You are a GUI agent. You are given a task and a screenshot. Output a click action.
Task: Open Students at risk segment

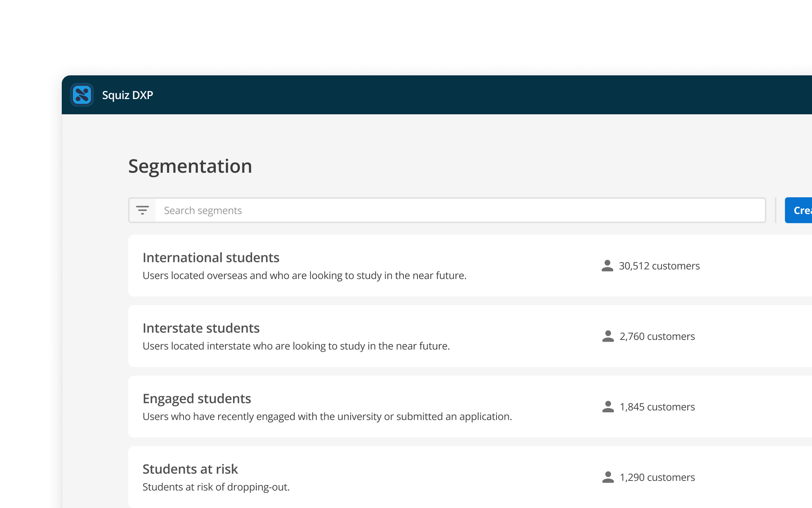click(190, 469)
